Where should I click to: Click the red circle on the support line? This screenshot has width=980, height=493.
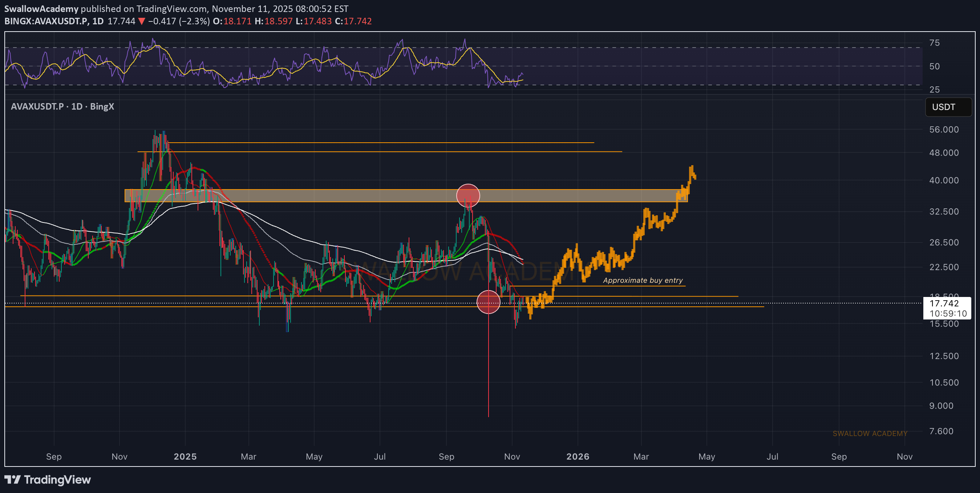(x=488, y=302)
